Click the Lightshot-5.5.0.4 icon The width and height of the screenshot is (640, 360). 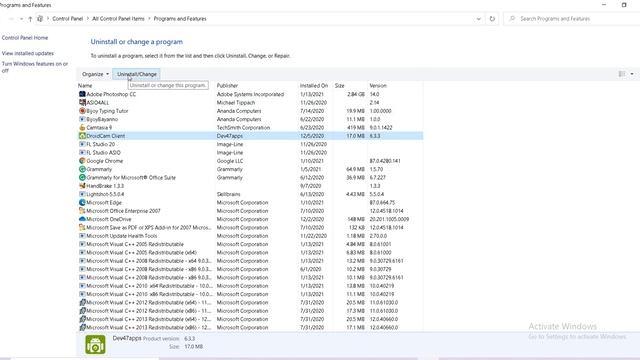coord(82,194)
